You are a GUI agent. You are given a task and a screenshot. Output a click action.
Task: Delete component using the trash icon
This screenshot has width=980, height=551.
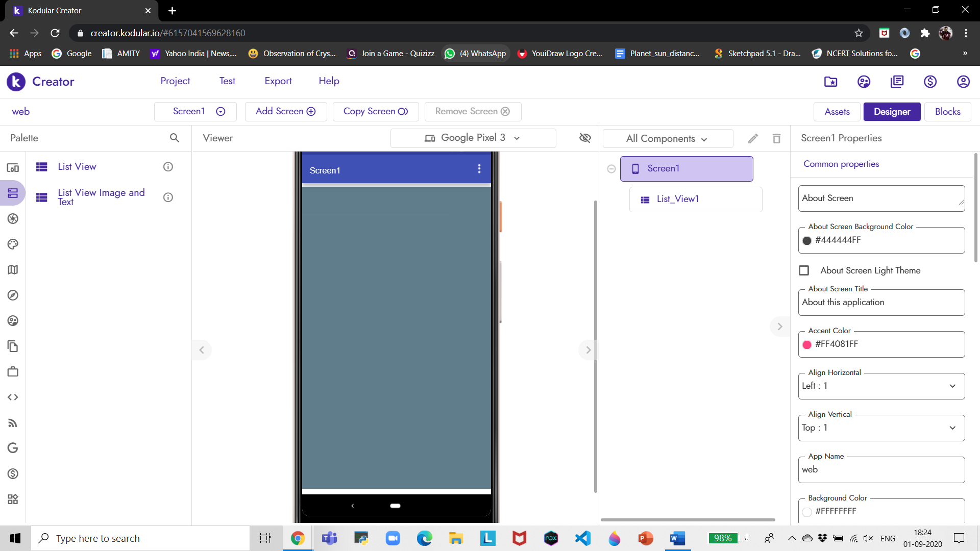[x=776, y=138]
